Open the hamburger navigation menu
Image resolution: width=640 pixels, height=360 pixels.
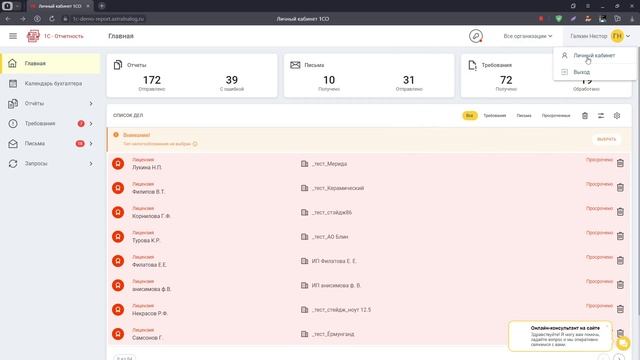[13, 36]
